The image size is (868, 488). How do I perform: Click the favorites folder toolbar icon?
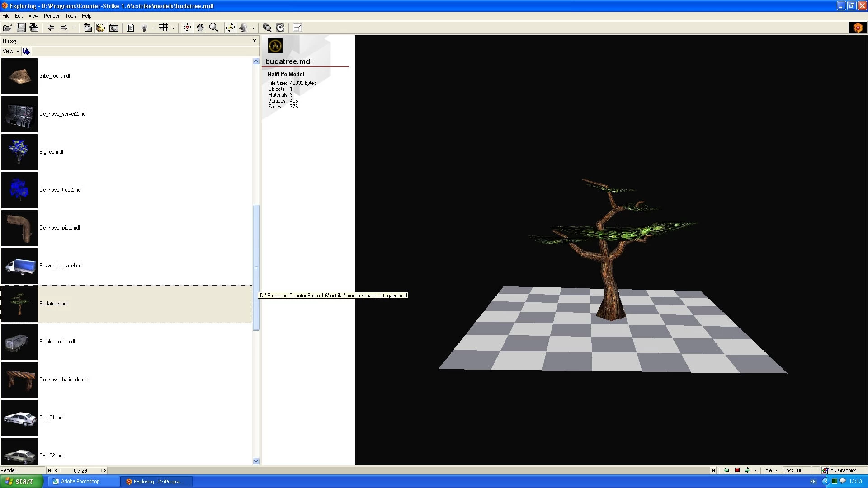tap(114, 28)
